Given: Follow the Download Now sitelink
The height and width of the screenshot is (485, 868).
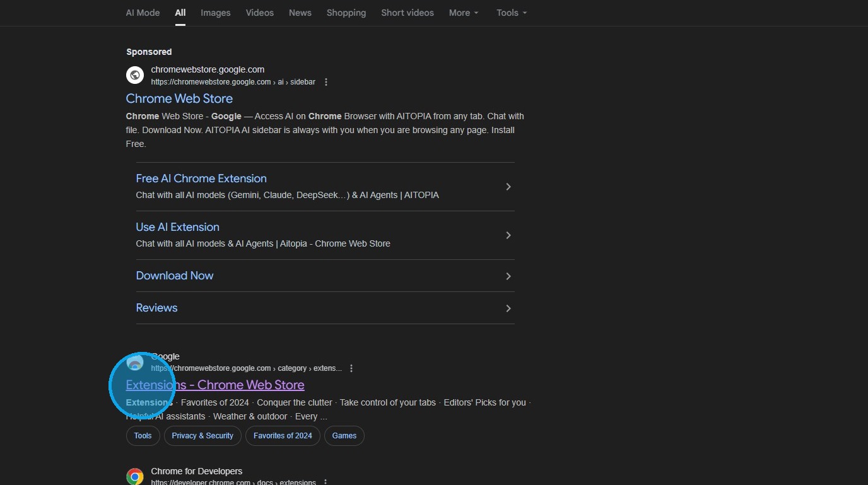Looking at the screenshot, I should (x=175, y=276).
